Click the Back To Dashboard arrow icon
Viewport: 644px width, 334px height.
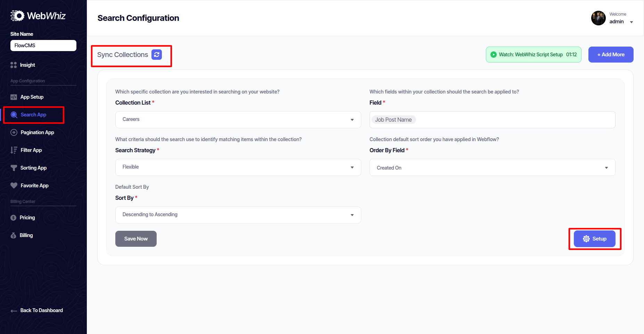[x=14, y=311]
